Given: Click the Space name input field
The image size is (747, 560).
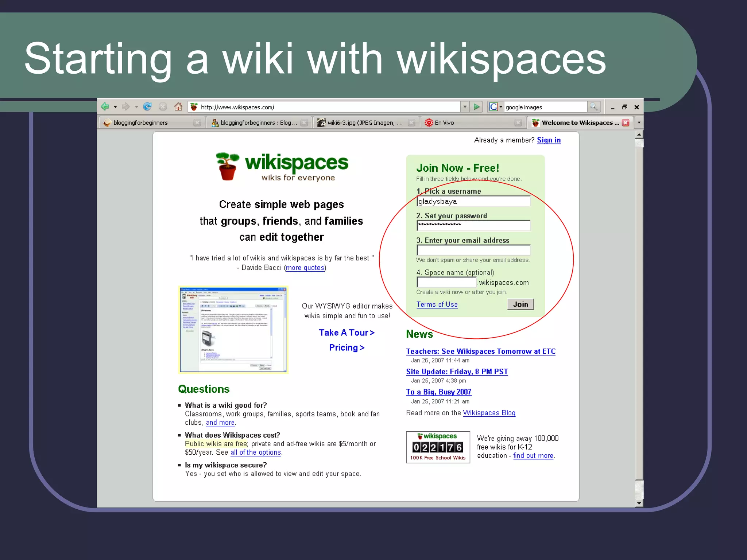Looking at the screenshot, I should (x=446, y=283).
